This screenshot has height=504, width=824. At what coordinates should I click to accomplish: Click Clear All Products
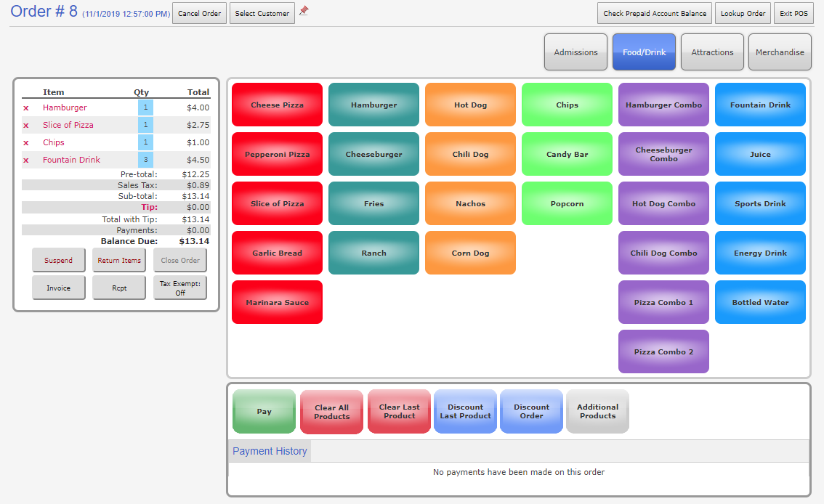(331, 412)
